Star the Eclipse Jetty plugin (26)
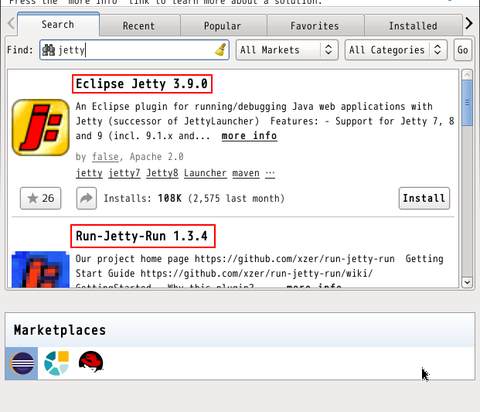Image resolution: width=480 pixels, height=412 pixels. point(41,198)
